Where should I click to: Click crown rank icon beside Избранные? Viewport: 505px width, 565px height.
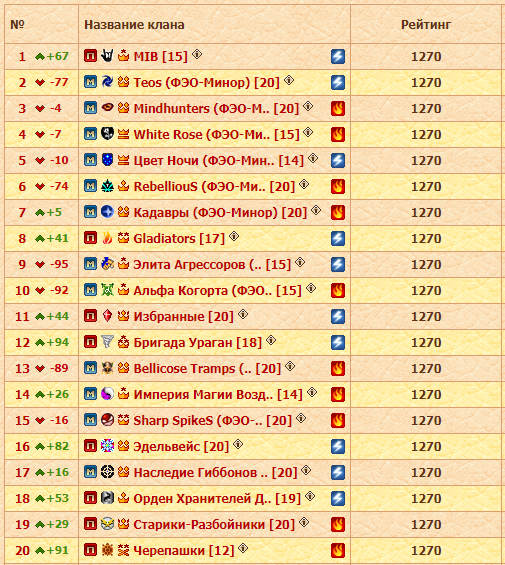click(x=123, y=316)
